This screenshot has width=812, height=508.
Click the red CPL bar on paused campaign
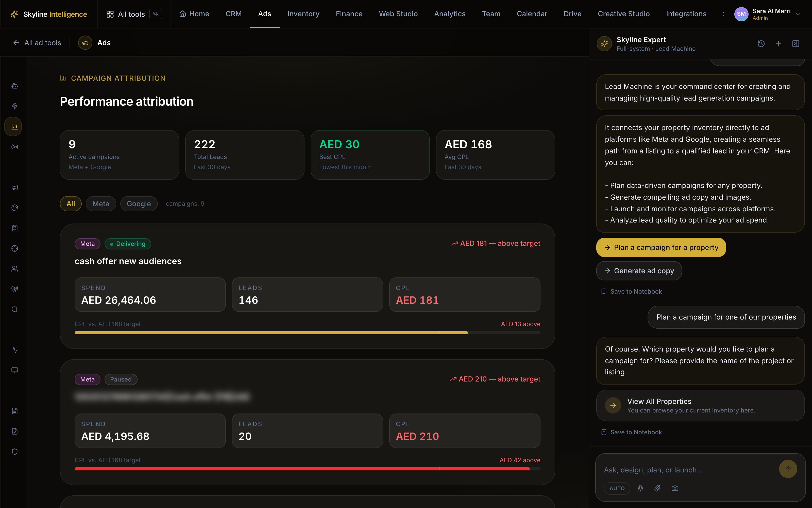coord(307,469)
